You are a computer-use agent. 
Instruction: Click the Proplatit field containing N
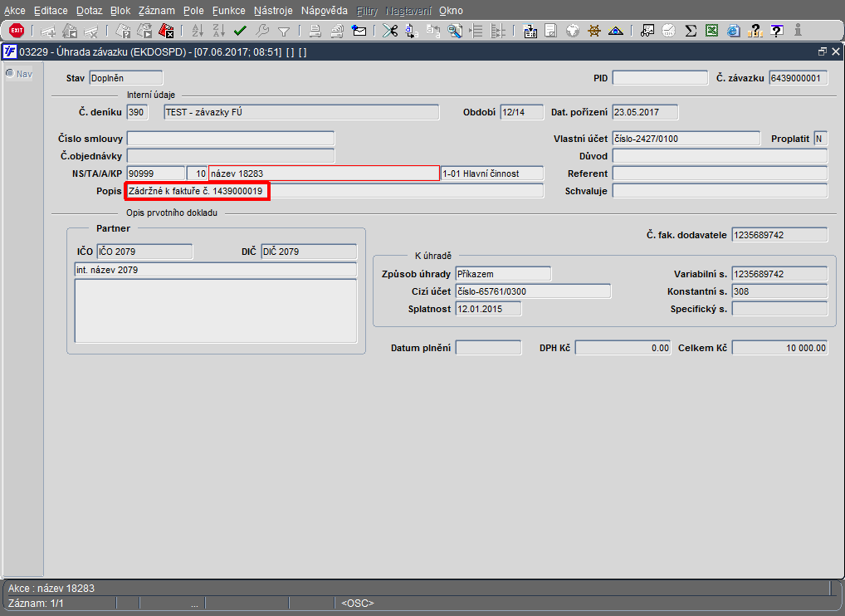820,139
